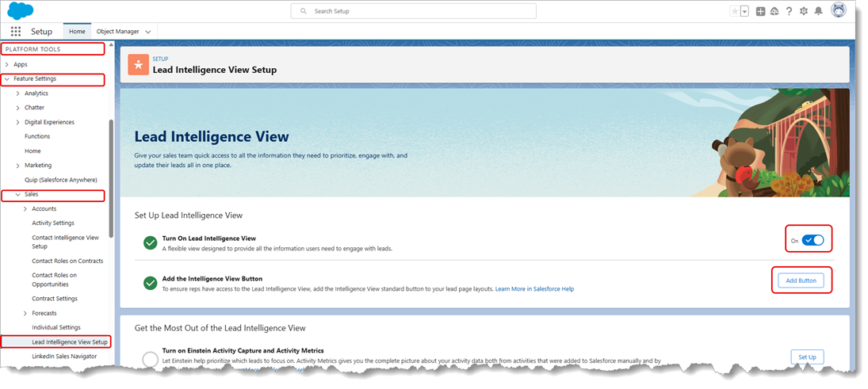This screenshot has height=389, width=868.
Task: Open Contact Roles on Opportunities
Action: tap(54, 280)
